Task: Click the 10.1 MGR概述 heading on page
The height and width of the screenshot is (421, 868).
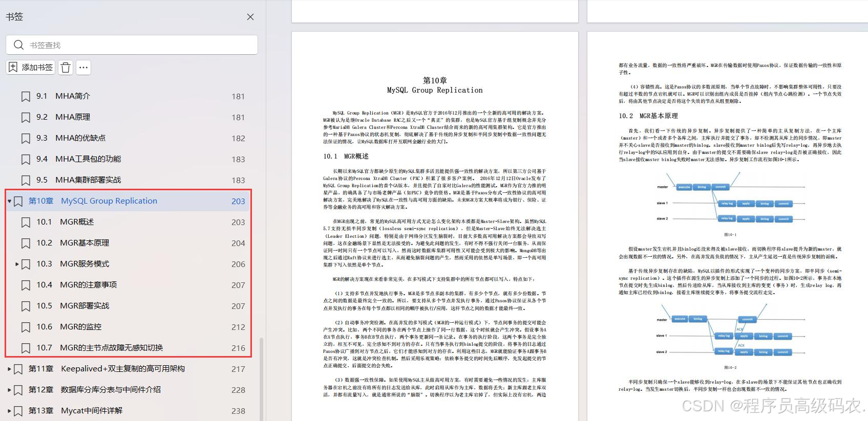Action: click(x=346, y=156)
